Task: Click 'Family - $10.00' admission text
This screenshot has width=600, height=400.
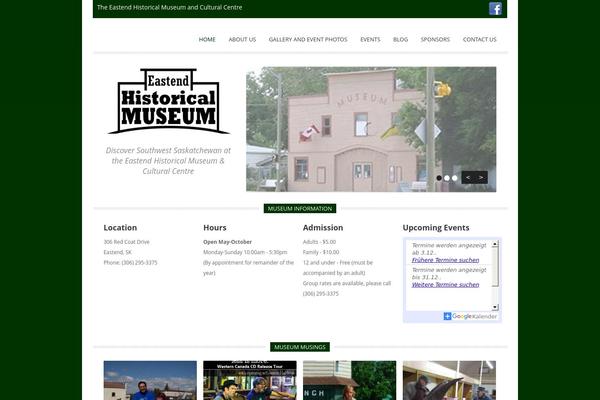Action: click(x=321, y=252)
